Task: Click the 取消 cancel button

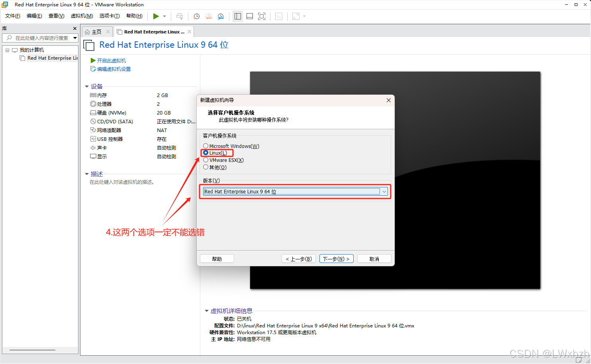Action: (374, 259)
